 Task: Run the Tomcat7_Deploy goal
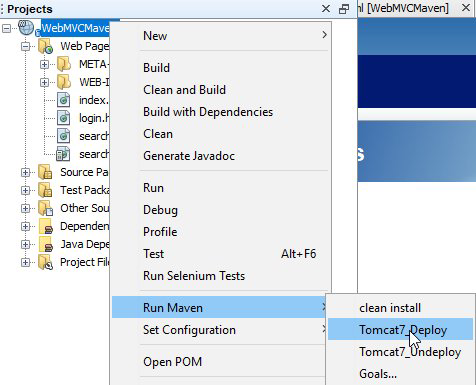(400, 329)
